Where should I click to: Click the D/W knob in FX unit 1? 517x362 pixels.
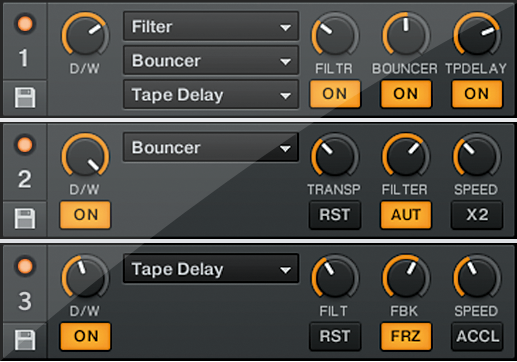coord(85,35)
